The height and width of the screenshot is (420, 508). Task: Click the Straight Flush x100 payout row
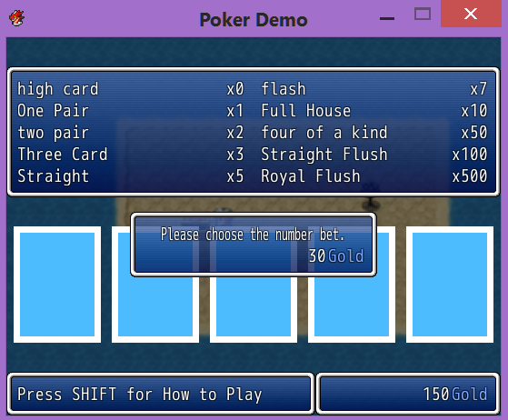tap(374, 155)
